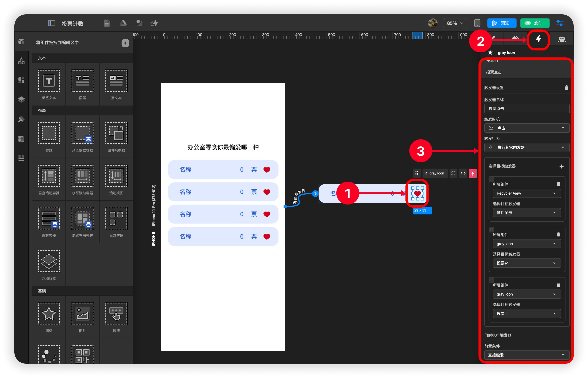
Task: Open the gray Icon dropdown above 投票-1
Action: [x=527, y=294]
